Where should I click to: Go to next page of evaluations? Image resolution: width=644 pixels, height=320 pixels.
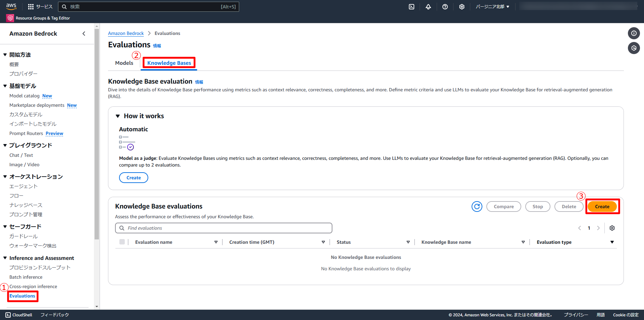tap(598, 228)
